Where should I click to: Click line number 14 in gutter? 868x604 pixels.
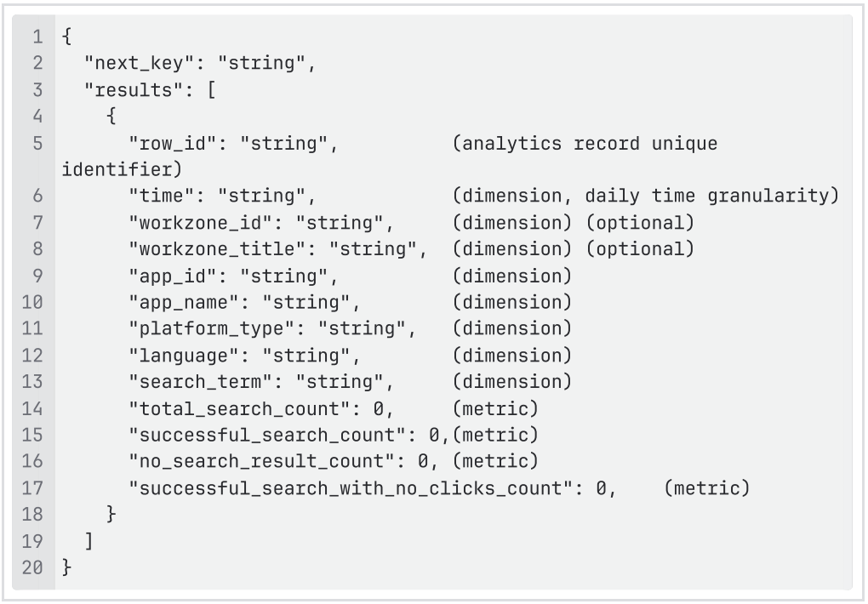coord(31,408)
